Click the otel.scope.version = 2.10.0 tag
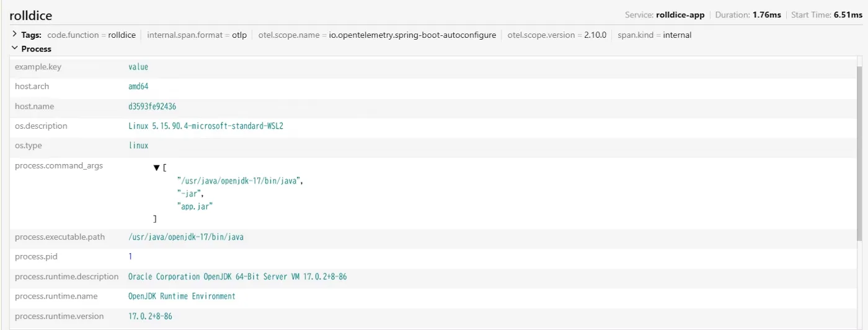868x330 pixels. click(557, 35)
